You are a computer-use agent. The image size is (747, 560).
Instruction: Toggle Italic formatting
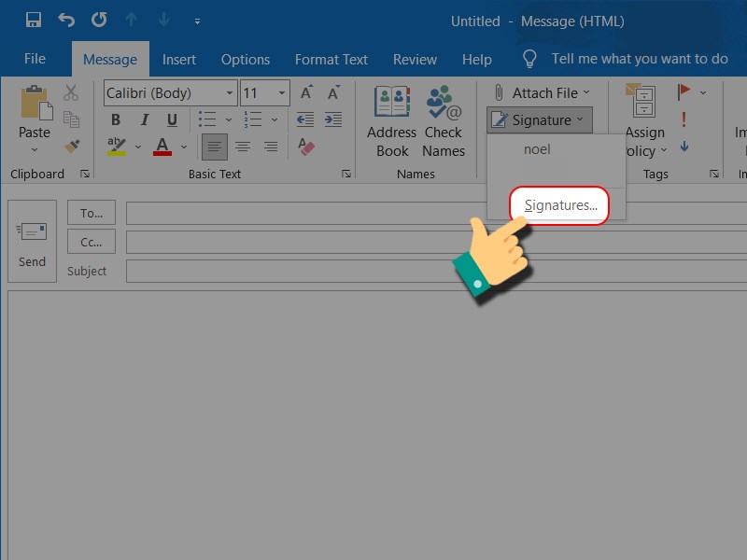(144, 119)
